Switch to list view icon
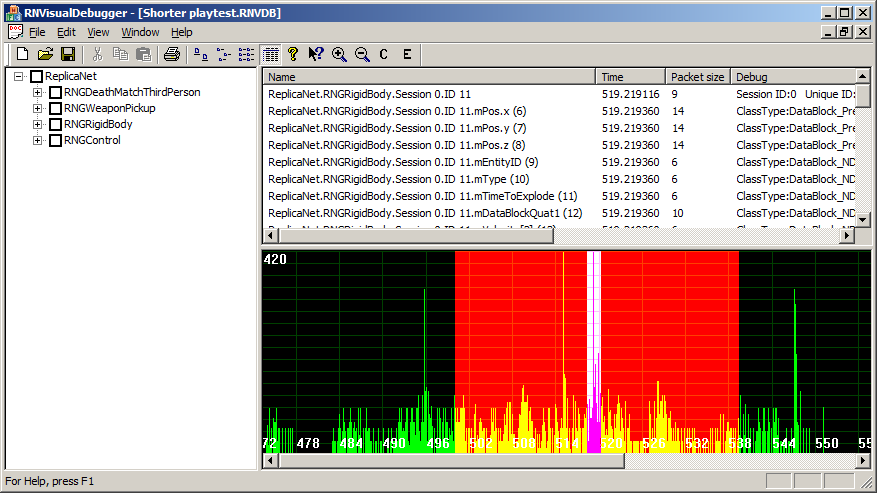This screenshot has width=877, height=493. click(x=246, y=54)
